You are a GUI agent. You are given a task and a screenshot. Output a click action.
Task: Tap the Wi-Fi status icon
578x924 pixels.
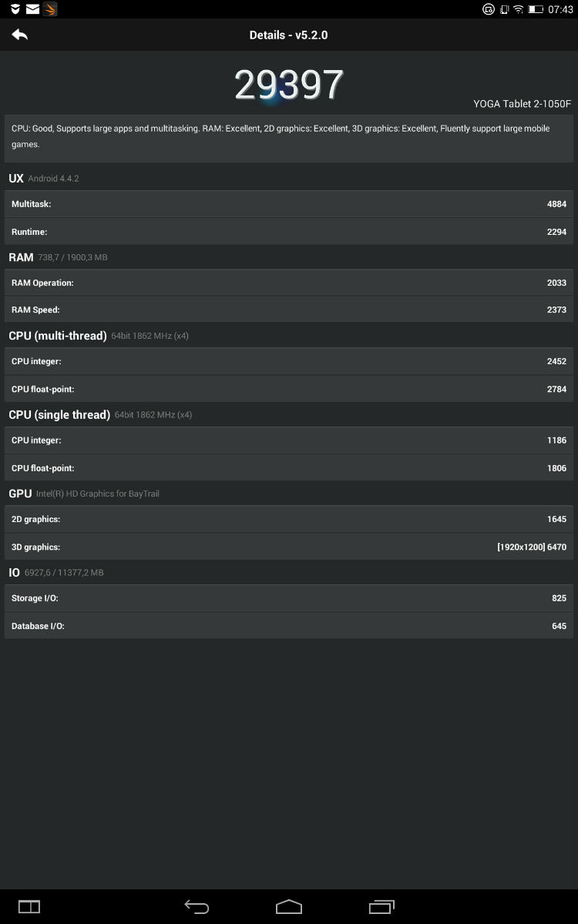[x=519, y=9]
